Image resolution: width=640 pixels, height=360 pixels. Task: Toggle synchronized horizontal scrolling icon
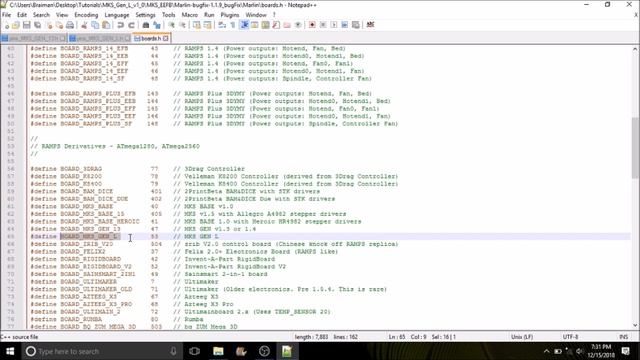coord(208,25)
